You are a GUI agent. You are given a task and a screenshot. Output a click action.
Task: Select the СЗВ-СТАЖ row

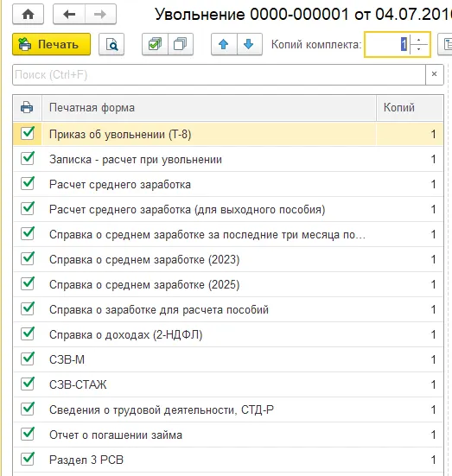[x=228, y=384]
